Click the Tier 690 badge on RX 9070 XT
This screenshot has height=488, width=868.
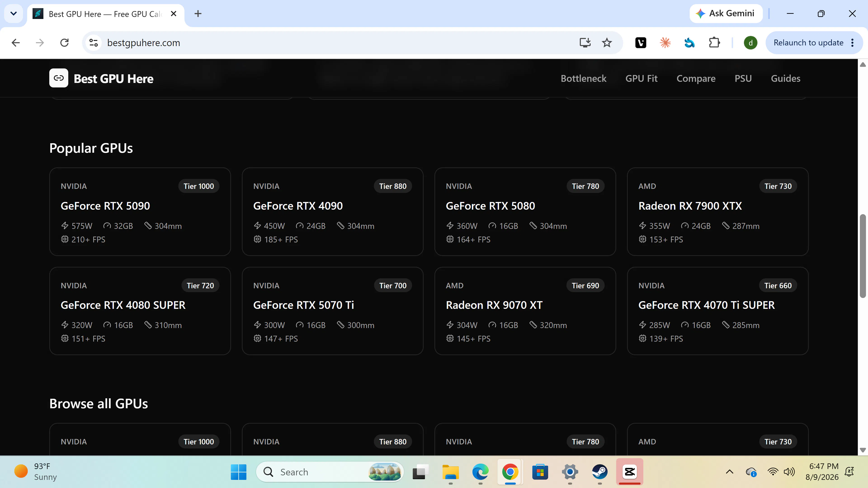tap(585, 286)
